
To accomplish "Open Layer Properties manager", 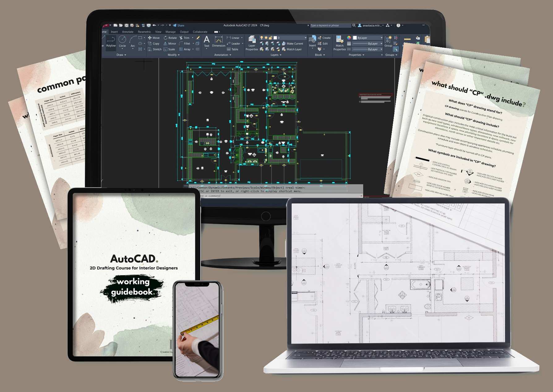I will pyautogui.click(x=252, y=43).
